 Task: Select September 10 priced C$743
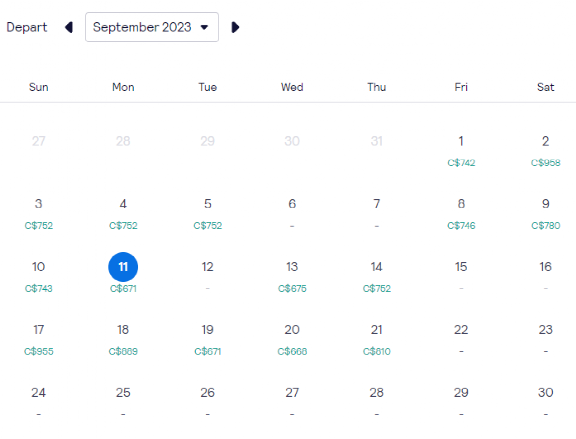[x=39, y=277]
